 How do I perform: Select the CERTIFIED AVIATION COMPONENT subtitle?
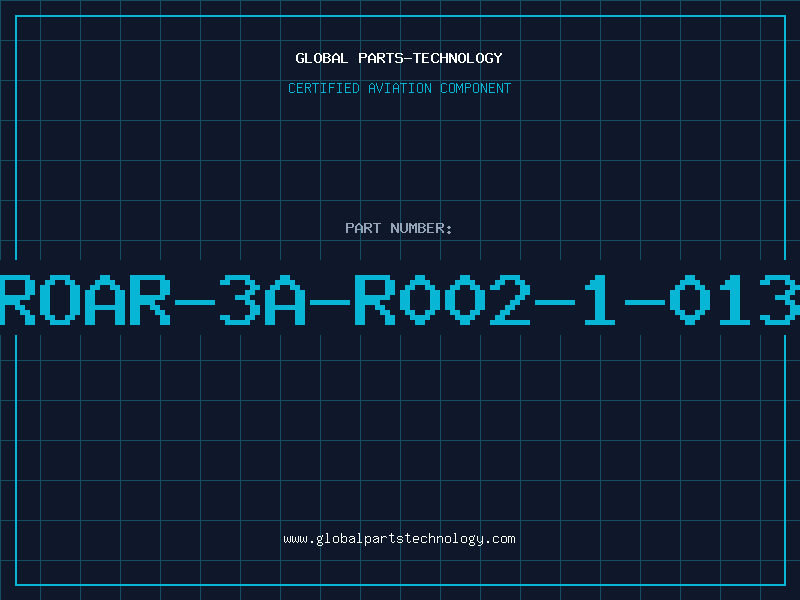pos(399,88)
